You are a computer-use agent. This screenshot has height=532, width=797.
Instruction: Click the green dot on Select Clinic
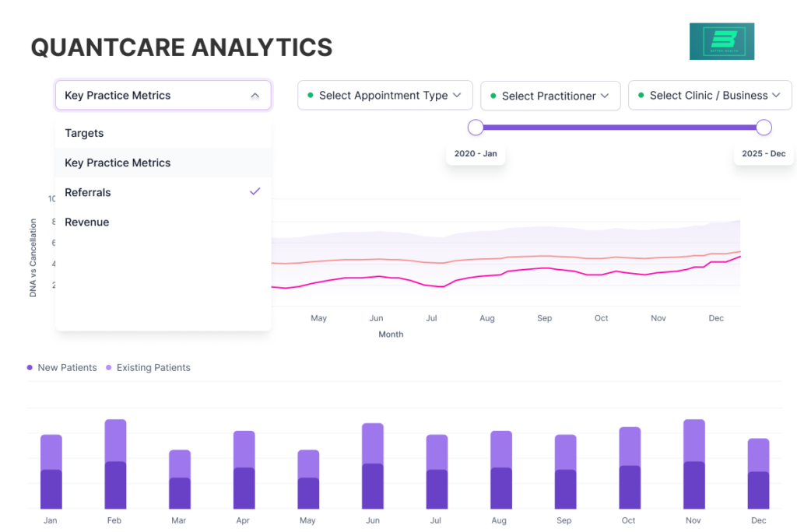(x=641, y=95)
